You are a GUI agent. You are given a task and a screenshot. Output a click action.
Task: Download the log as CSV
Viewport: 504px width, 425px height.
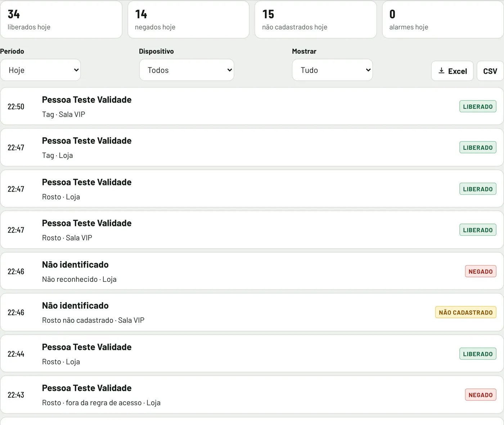point(490,71)
